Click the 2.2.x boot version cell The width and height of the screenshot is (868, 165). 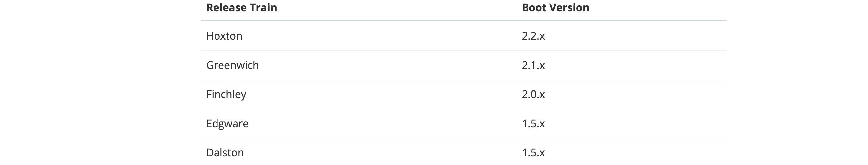click(x=533, y=36)
